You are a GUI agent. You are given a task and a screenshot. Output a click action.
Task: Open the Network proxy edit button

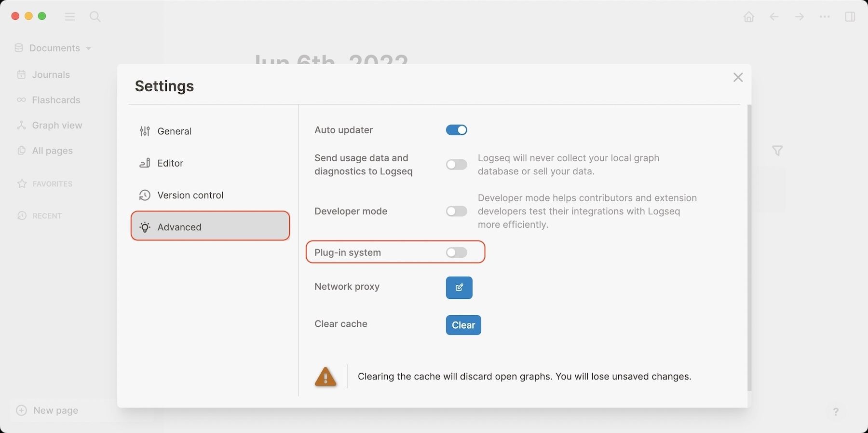(x=459, y=288)
